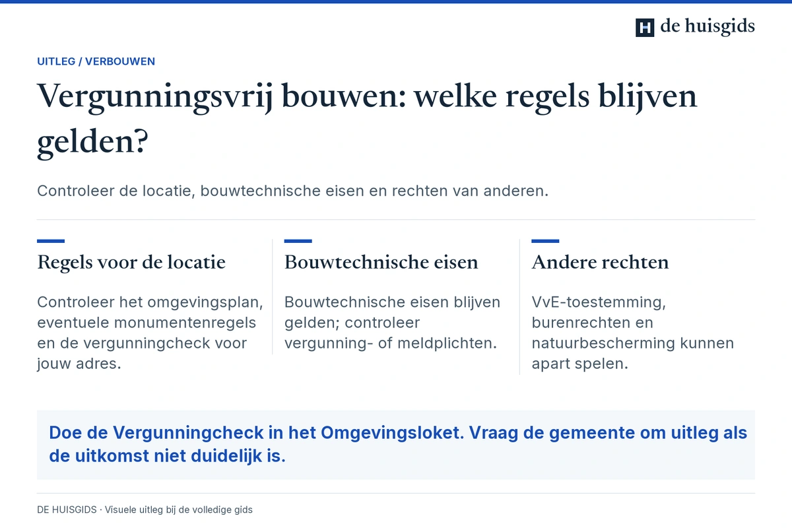Click the 'de huisgids' brand name

pyautogui.click(x=708, y=26)
